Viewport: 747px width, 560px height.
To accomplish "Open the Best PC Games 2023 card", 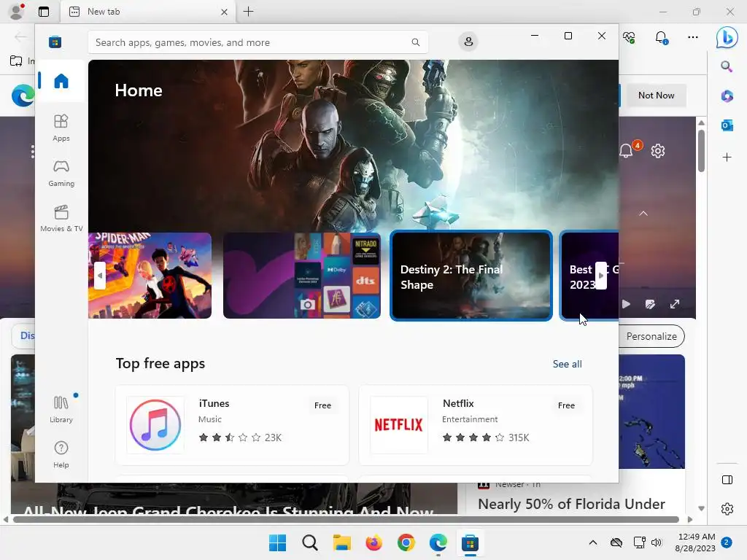I will (x=589, y=275).
